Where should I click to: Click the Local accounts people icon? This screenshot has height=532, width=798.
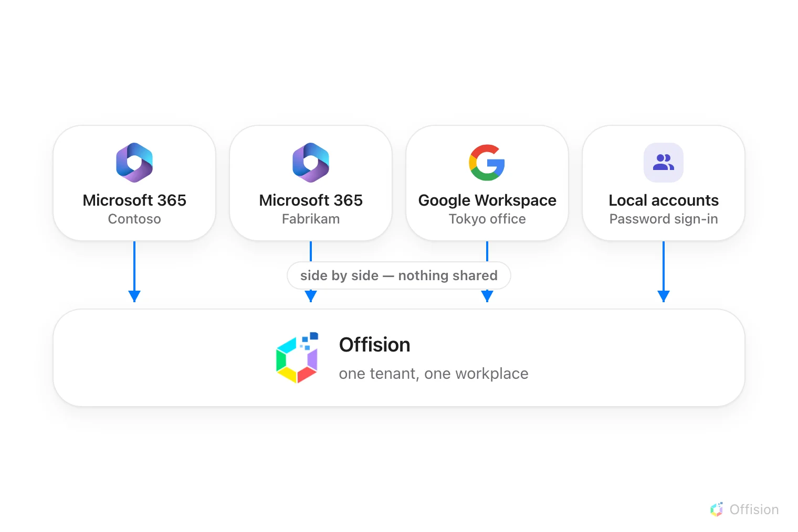pyautogui.click(x=664, y=163)
